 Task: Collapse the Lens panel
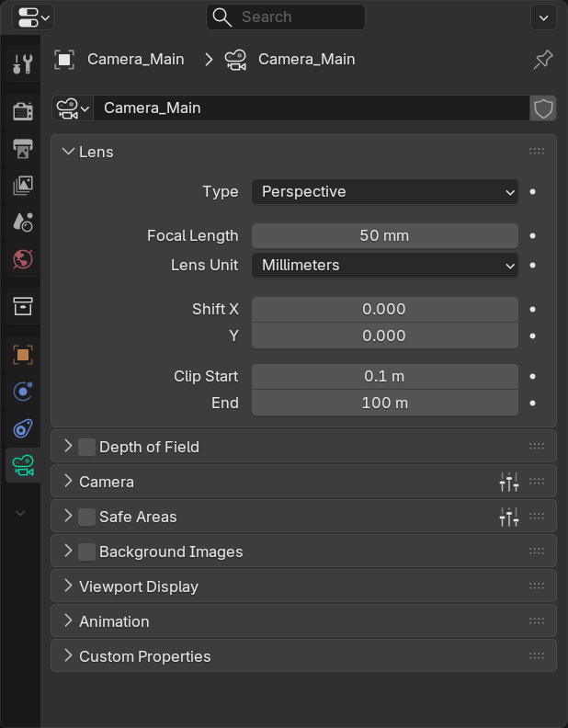click(68, 152)
